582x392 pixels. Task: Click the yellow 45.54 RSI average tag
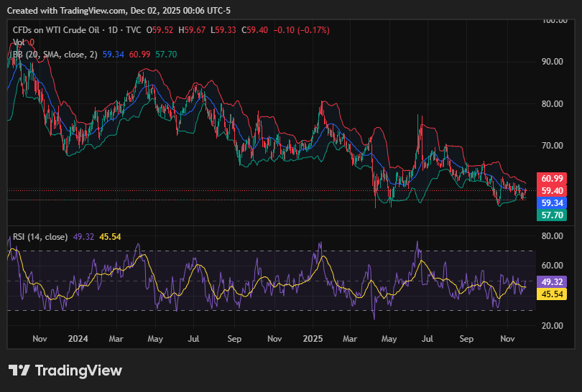pos(552,294)
